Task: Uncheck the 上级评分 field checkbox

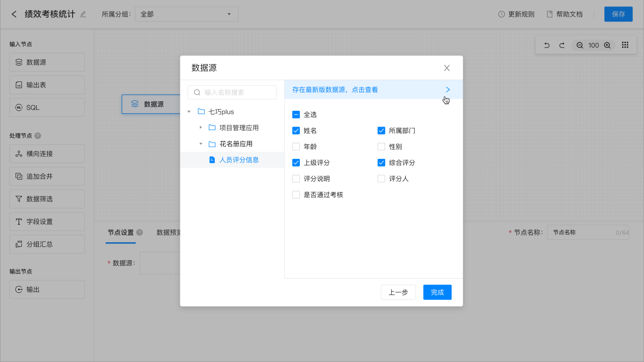Action: pos(296,163)
